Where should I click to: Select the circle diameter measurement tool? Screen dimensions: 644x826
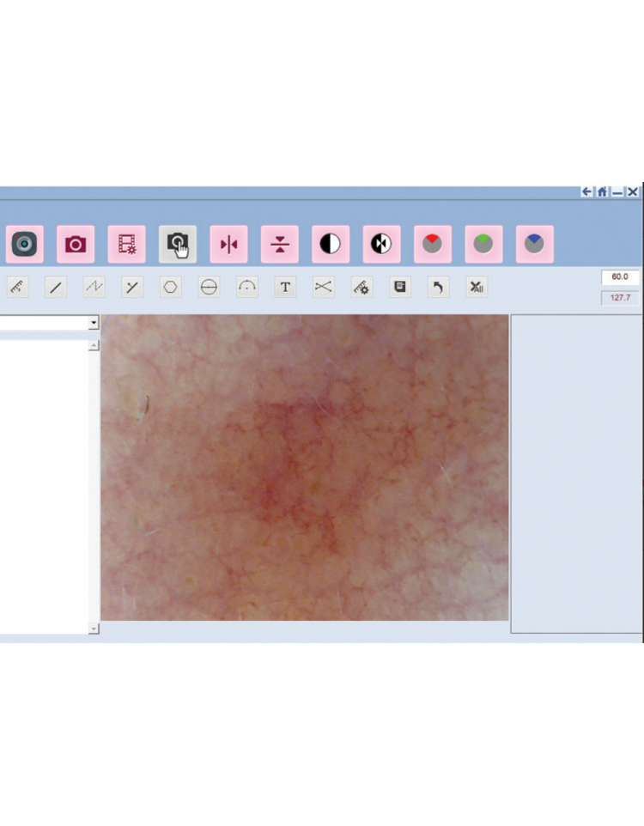coord(210,287)
